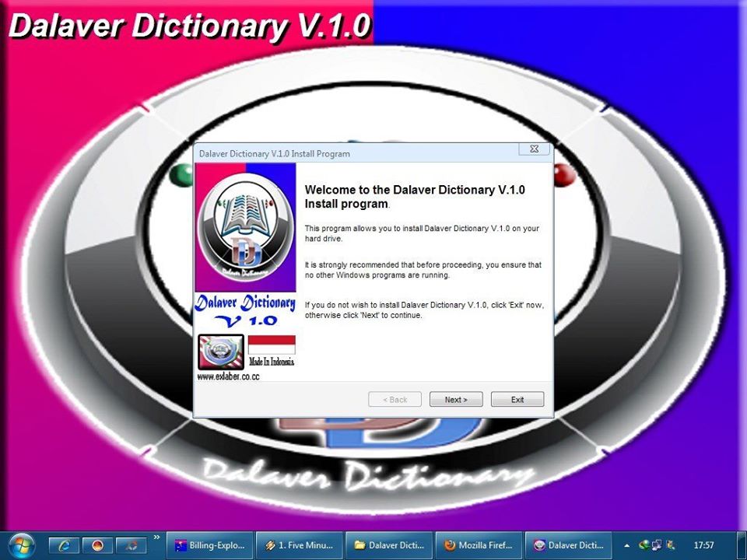Click the third Quick Launch icon
The image size is (747, 560).
(132, 545)
